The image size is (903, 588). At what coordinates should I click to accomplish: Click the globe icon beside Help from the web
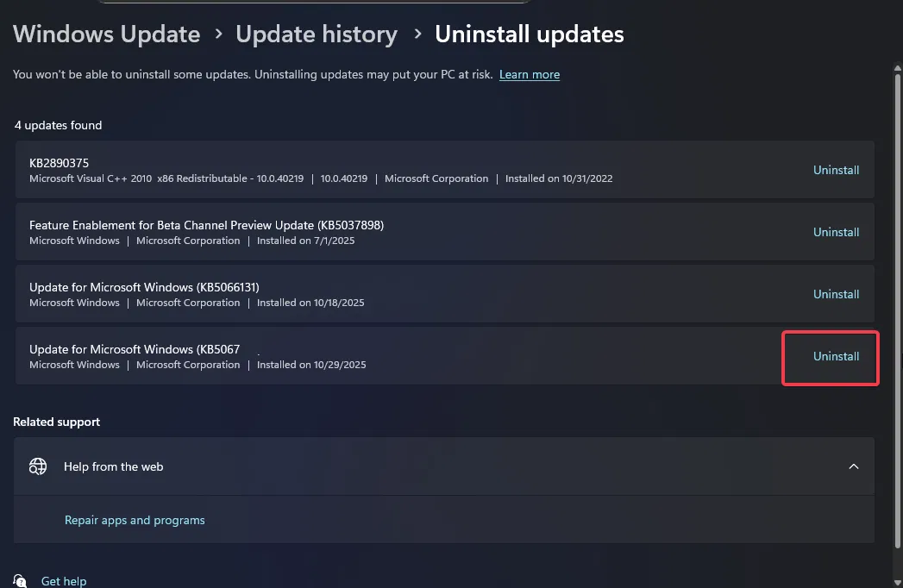pos(38,466)
